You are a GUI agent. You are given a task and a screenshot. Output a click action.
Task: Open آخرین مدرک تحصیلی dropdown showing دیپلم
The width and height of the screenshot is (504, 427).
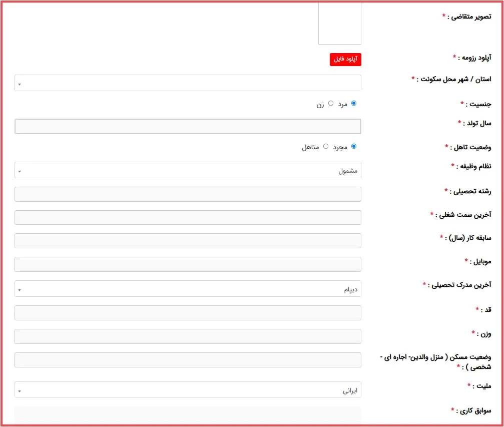[x=188, y=289]
